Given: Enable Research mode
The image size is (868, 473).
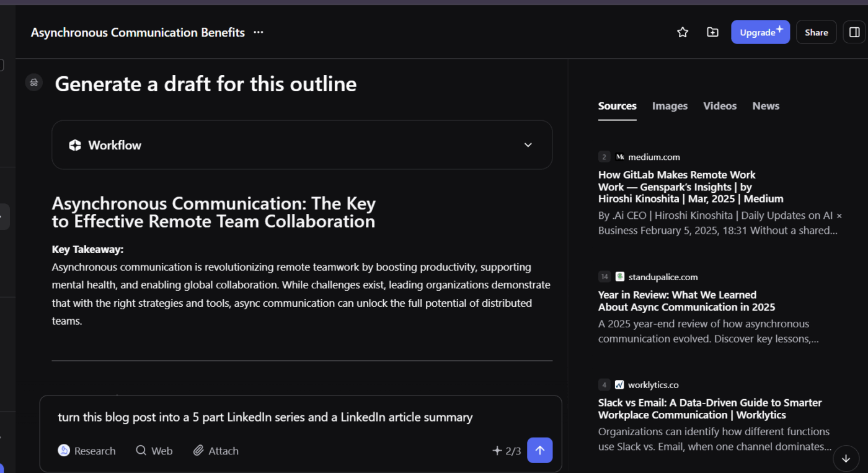Looking at the screenshot, I should [87, 451].
